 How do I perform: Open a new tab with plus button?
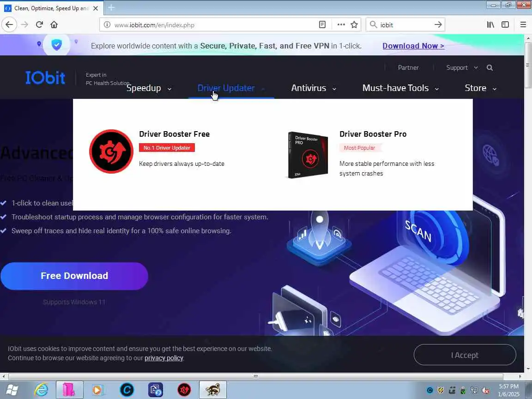(x=111, y=8)
